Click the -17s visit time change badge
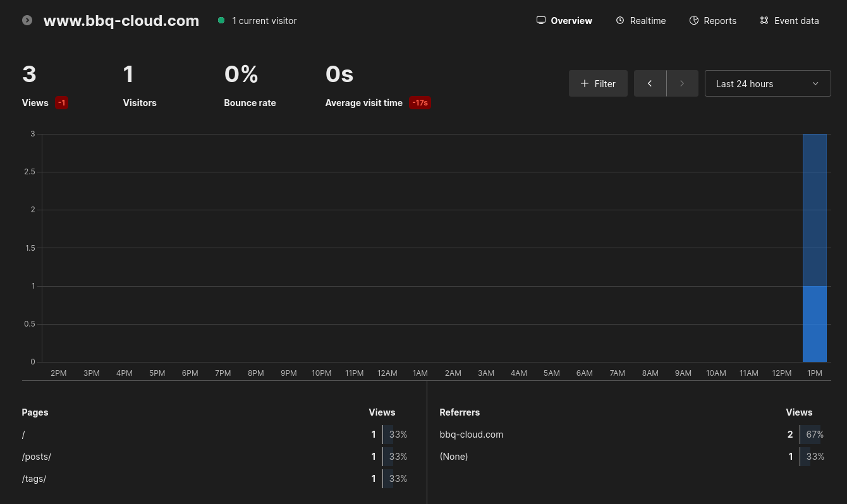847x504 pixels. click(420, 102)
